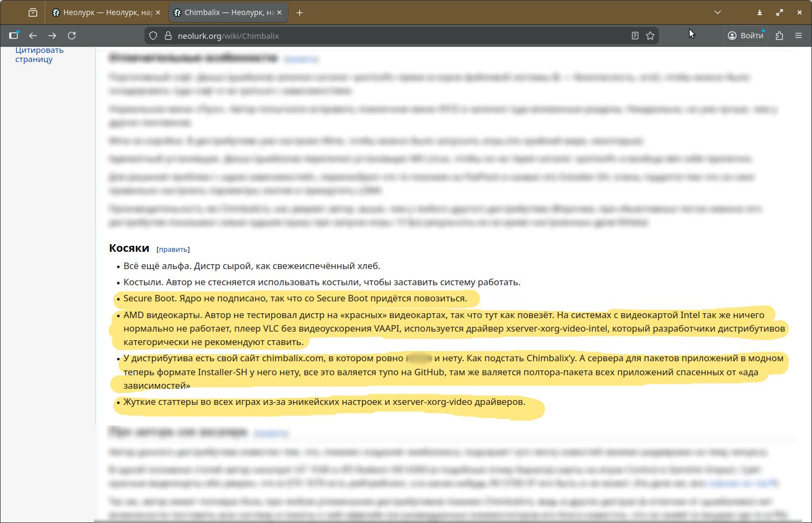
Task: Click the Косяки section heading
Action: coord(129,248)
